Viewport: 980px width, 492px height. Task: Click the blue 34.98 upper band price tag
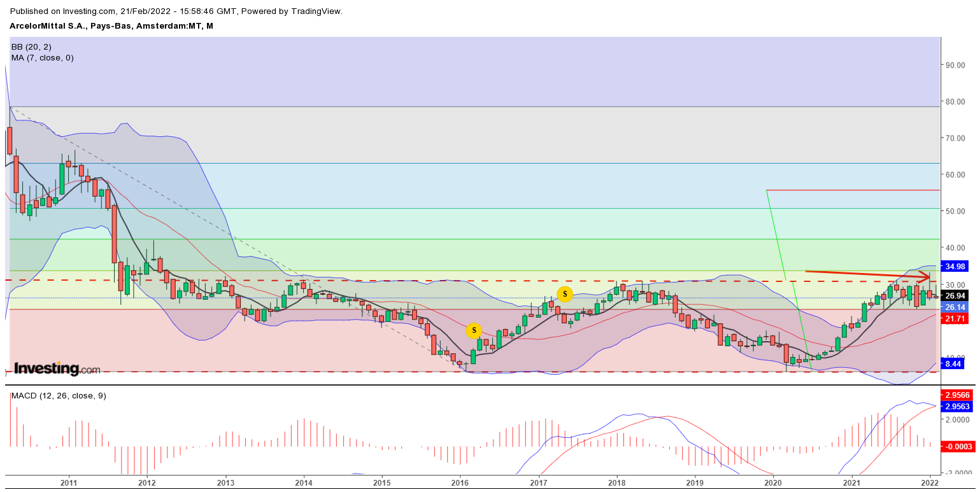click(954, 266)
